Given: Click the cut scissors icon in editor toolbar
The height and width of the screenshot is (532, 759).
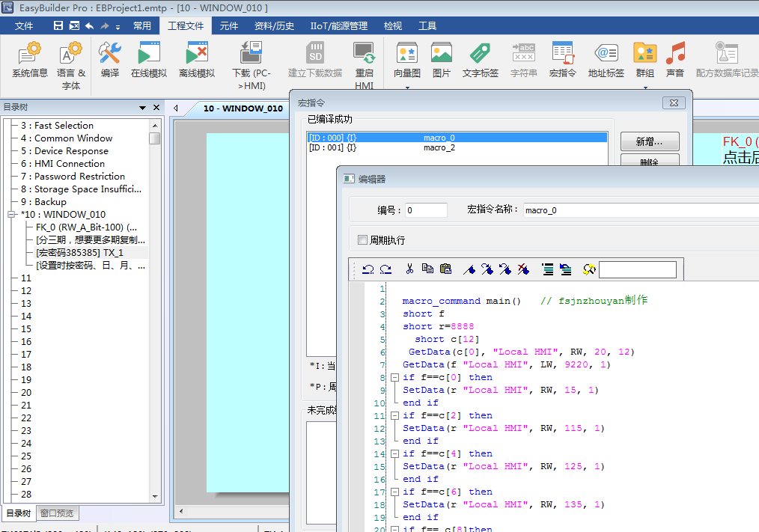Looking at the screenshot, I should 409,269.
